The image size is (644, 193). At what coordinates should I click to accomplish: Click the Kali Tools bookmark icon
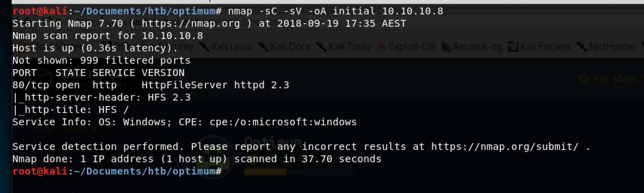(x=321, y=47)
